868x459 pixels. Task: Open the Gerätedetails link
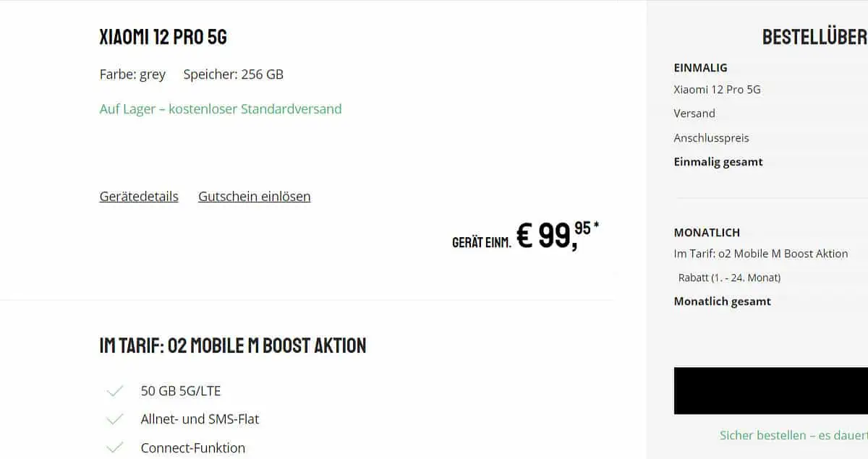click(x=138, y=196)
